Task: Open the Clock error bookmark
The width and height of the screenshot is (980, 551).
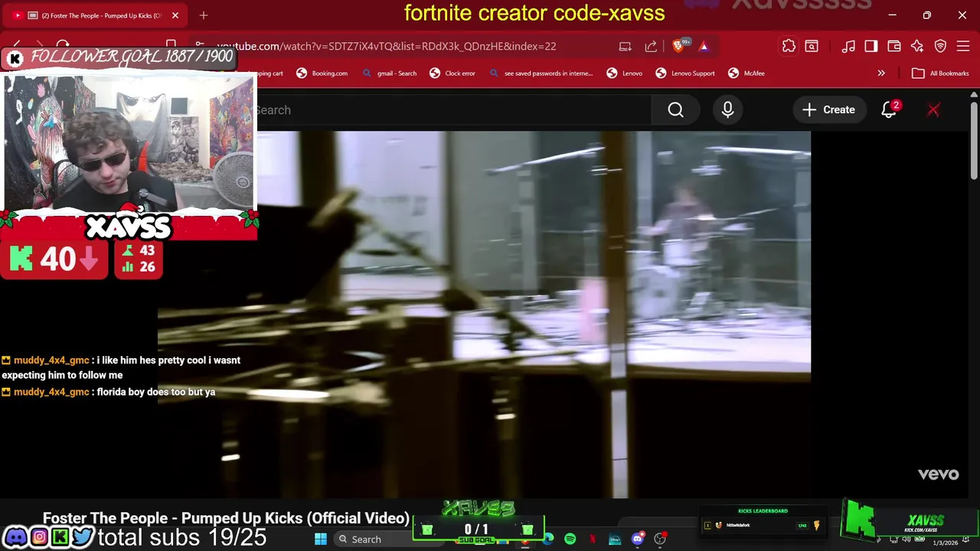Action: [452, 73]
